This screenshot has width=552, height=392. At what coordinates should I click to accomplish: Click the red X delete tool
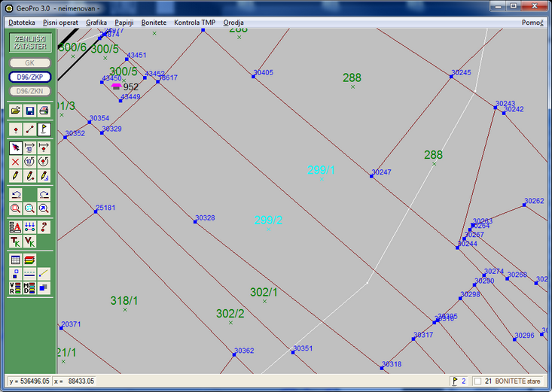(16, 161)
